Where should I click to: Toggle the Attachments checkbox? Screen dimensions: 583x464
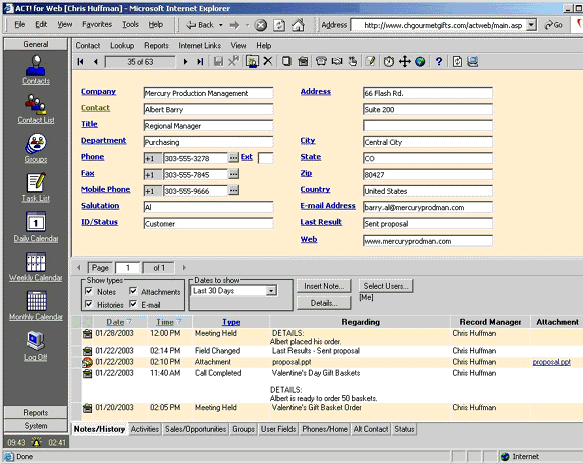133,291
